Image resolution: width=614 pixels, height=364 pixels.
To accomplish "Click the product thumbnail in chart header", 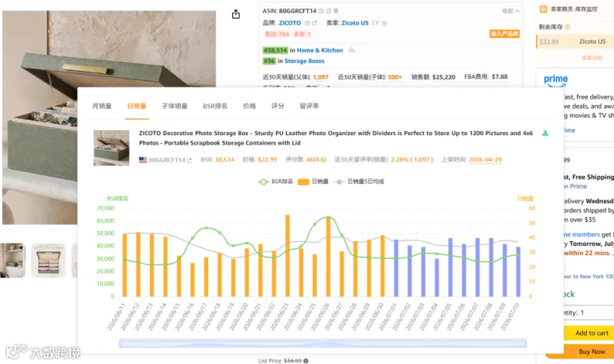I will click(111, 148).
